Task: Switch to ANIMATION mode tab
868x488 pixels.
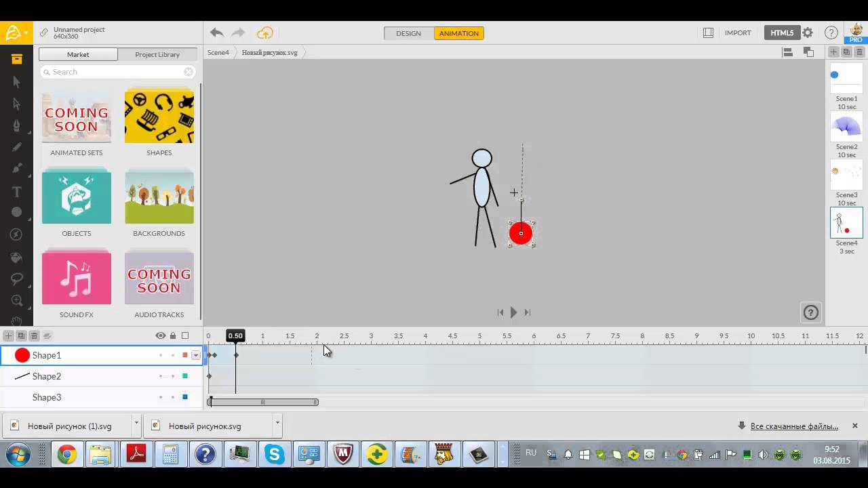Action: pyautogui.click(x=459, y=33)
